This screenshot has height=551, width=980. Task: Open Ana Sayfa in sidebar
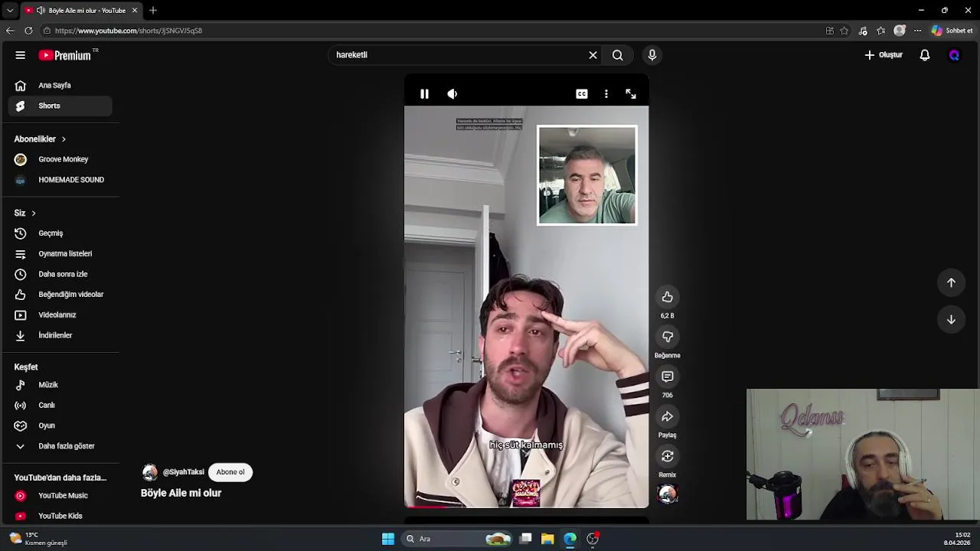click(60, 86)
